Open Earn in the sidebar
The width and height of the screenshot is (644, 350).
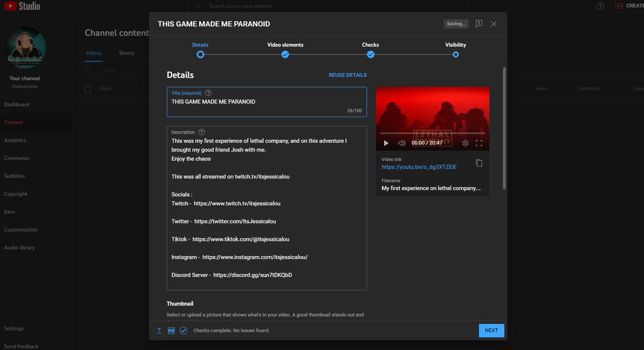click(x=10, y=212)
